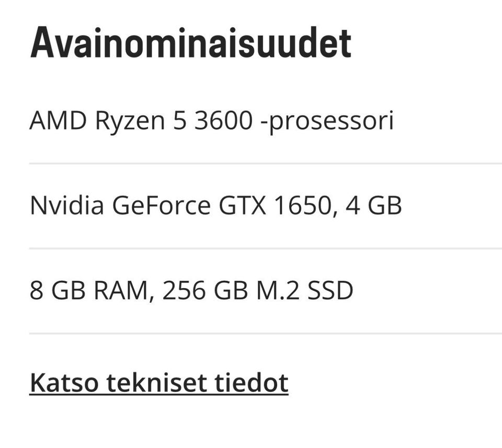Click the word "tiedot" in the link

(252, 383)
